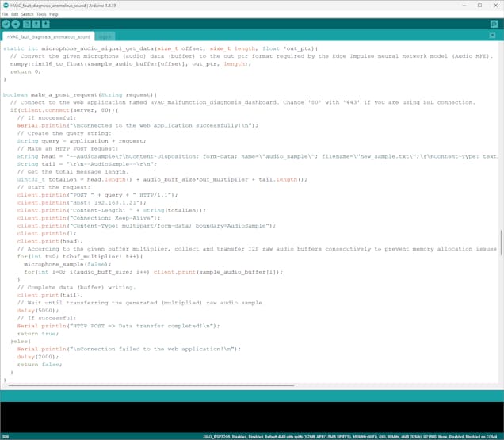Click the 'client.print(head);' line

coord(50,241)
